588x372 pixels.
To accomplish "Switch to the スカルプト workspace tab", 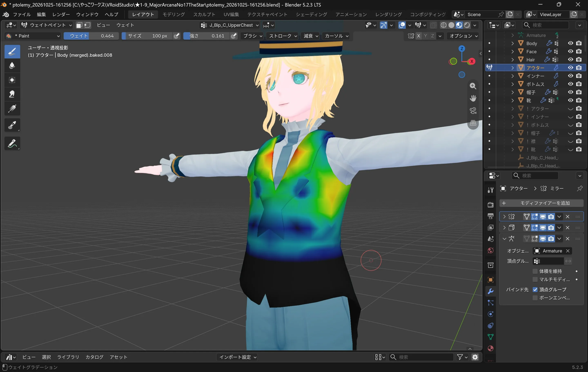I will (204, 14).
